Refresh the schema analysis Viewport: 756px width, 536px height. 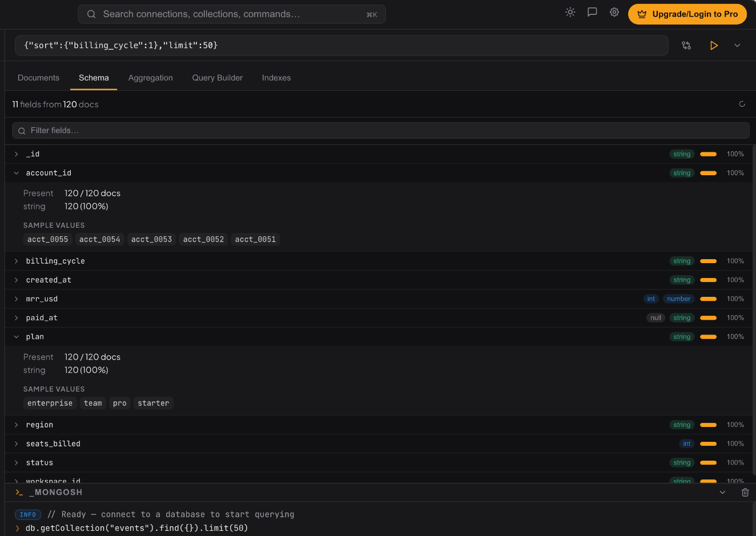click(742, 104)
